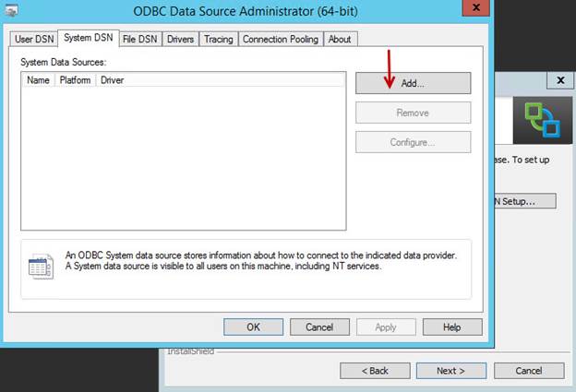Sort by the Driver column header
576x392 pixels.
(113, 80)
